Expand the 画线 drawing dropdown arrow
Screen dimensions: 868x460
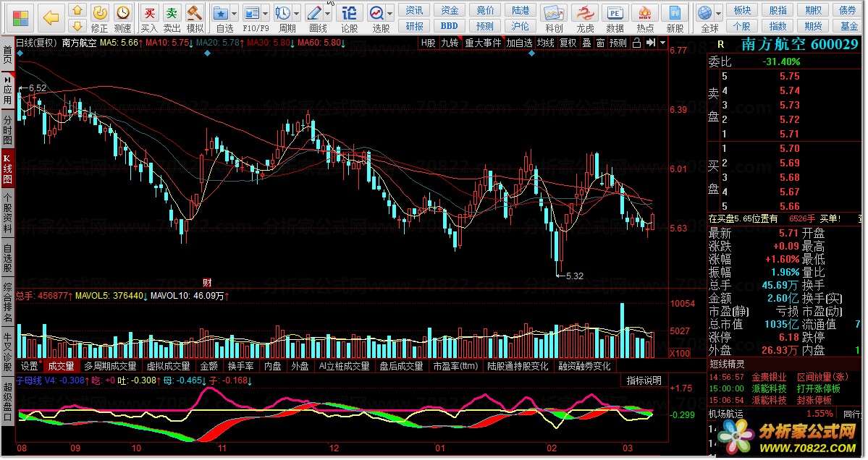pos(328,13)
